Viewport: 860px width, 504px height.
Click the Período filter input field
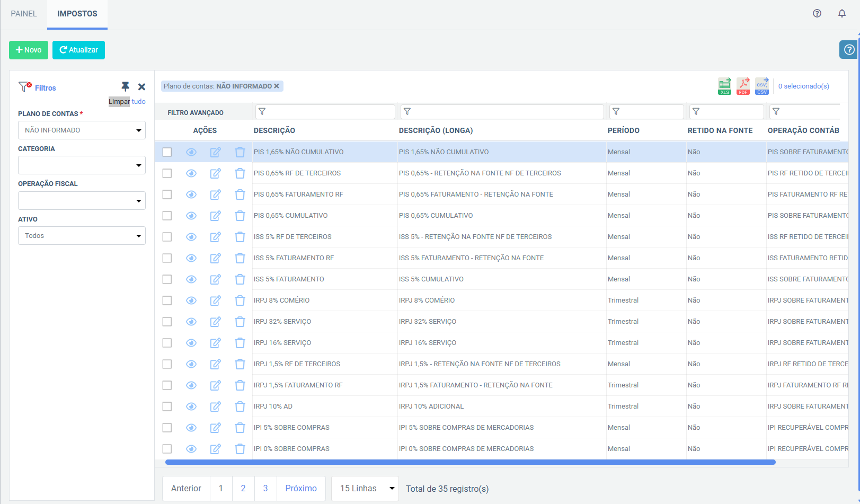[x=646, y=112]
